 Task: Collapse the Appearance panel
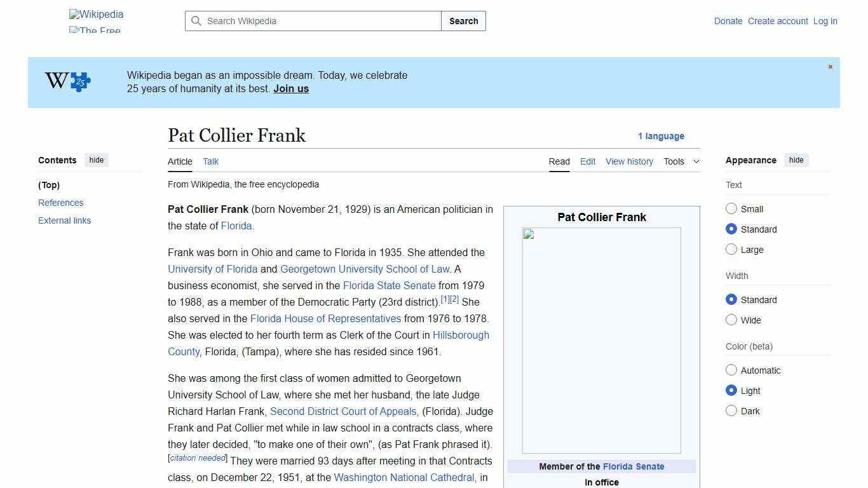tap(796, 160)
